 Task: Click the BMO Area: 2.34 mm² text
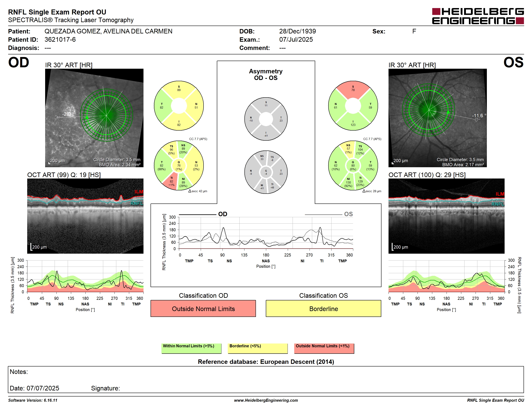(120, 165)
